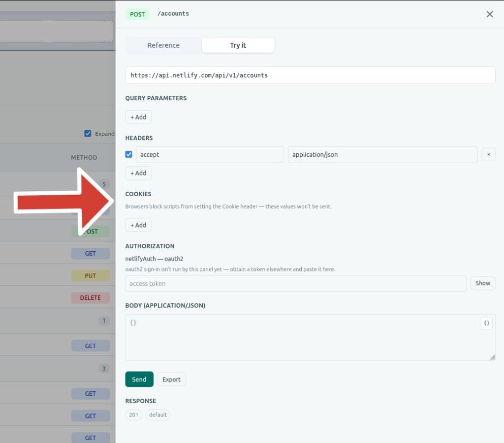Screen dimensions: 504x443
Task: Add a cookie entry
Action: (x=138, y=225)
